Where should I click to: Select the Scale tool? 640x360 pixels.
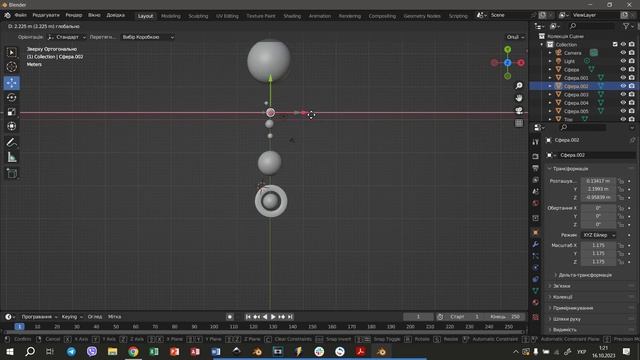(11, 112)
